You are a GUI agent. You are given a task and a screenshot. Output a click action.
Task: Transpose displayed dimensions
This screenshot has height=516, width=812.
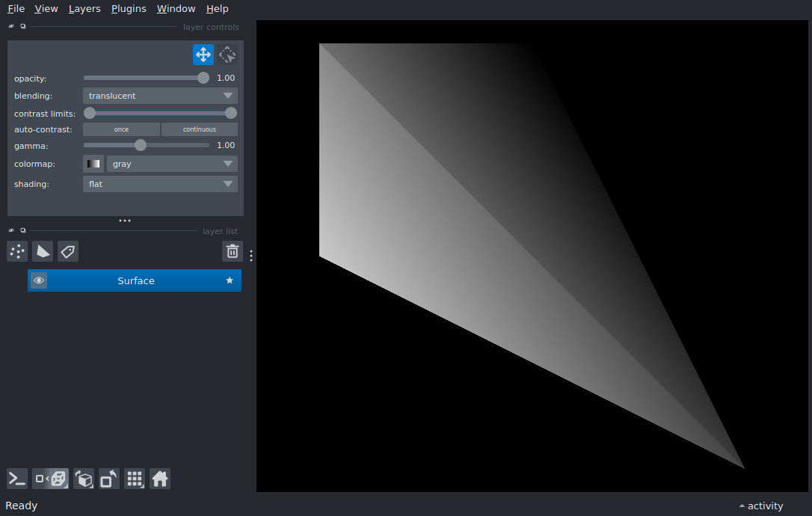(109, 479)
